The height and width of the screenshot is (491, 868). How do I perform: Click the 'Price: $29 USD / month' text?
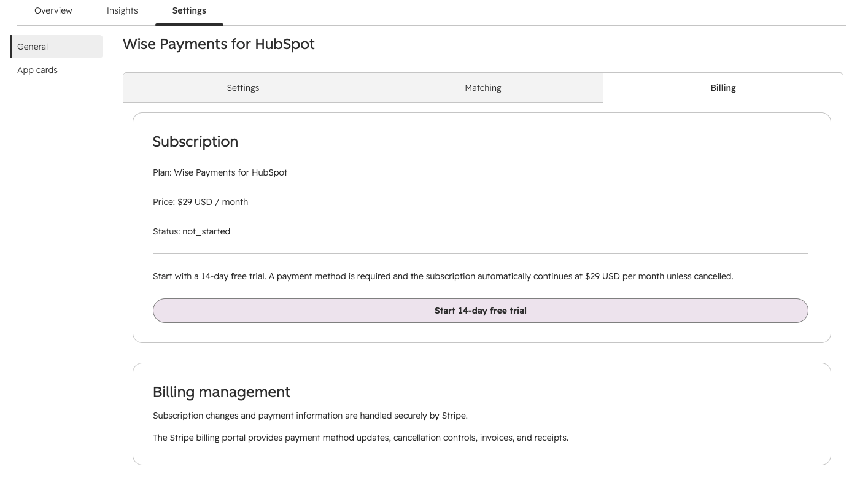(x=200, y=202)
